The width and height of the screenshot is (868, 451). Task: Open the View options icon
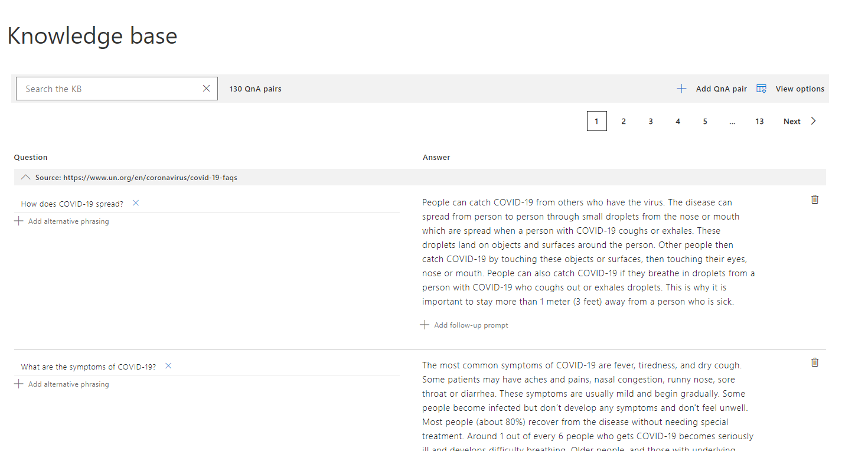tap(761, 88)
